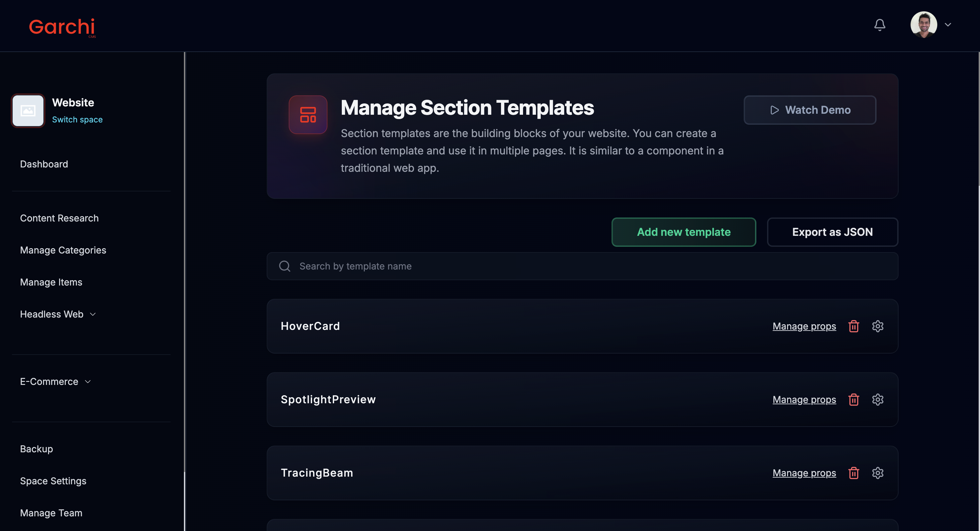Delete the SpotlightPreview template
The height and width of the screenshot is (531, 980).
(853, 400)
